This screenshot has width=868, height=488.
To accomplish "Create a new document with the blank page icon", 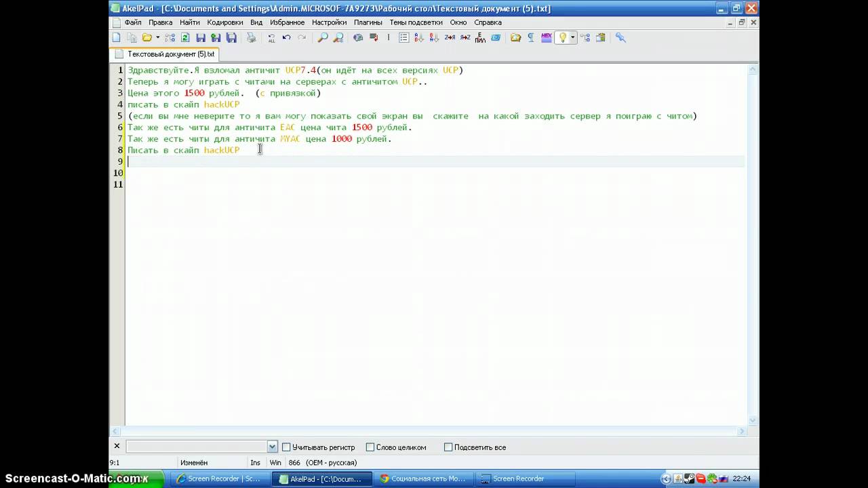I will tap(117, 38).
